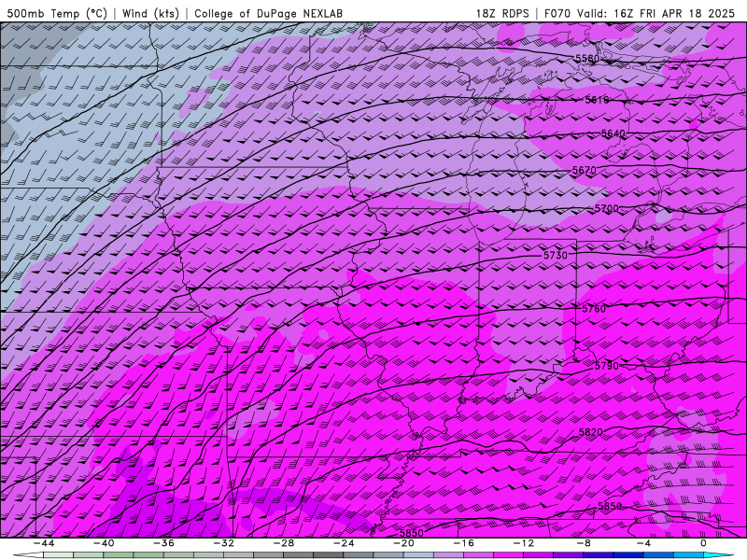Click the -12 color scale tick label

tap(524, 543)
